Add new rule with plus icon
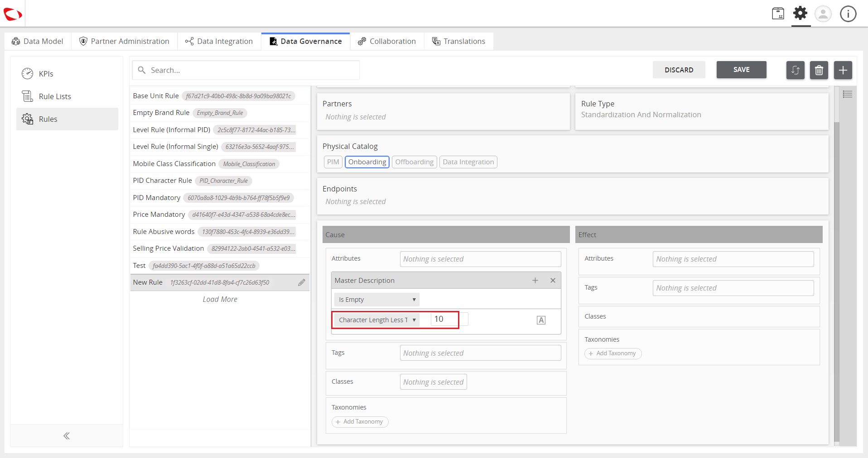 pyautogui.click(x=843, y=70)
